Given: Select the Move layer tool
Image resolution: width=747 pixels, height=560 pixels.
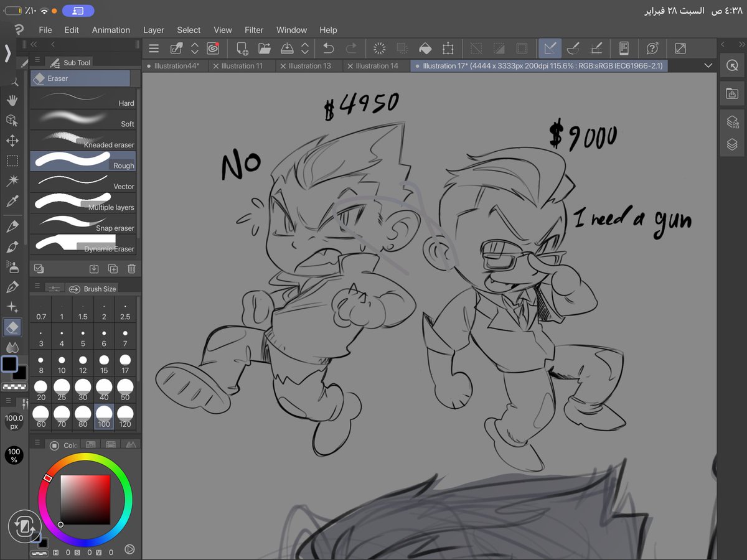Looking at the screenshot, I should click(x=12, y=141).
